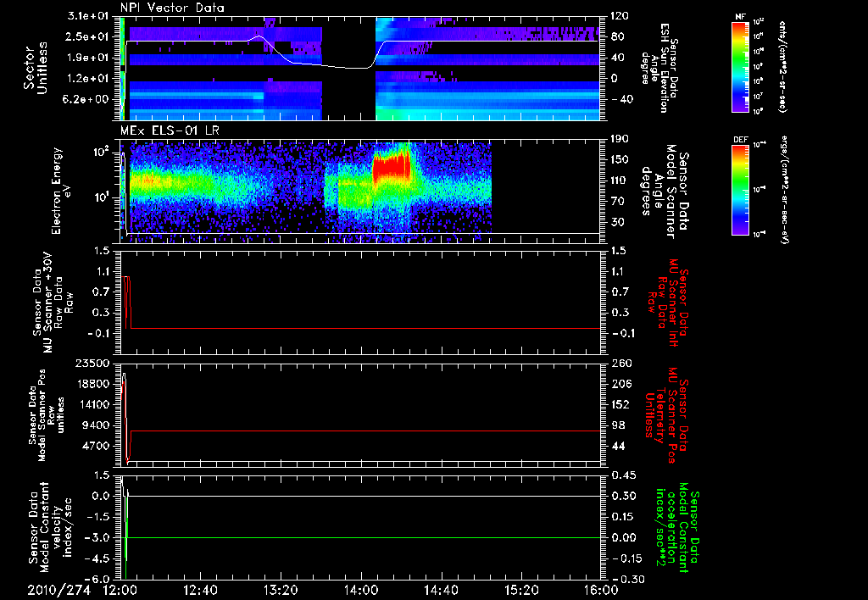Click the red high-flux burst in ELS spectrogram

pyautogui.click(x=392, y=169)
